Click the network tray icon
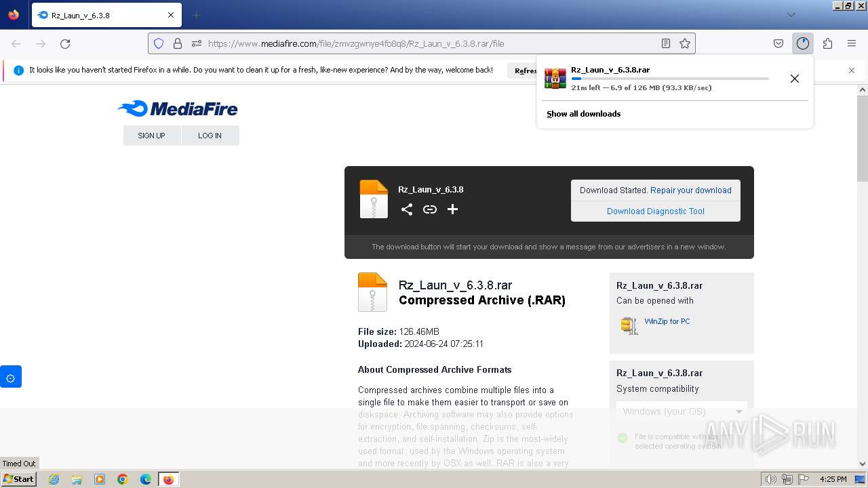 click(787, 479)
